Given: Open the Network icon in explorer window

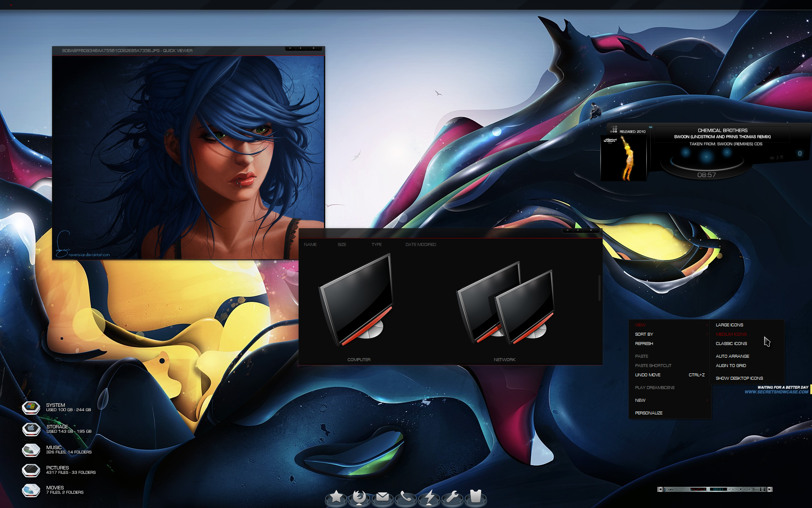Looking at the screenshot, I should [x=506, y=304].
